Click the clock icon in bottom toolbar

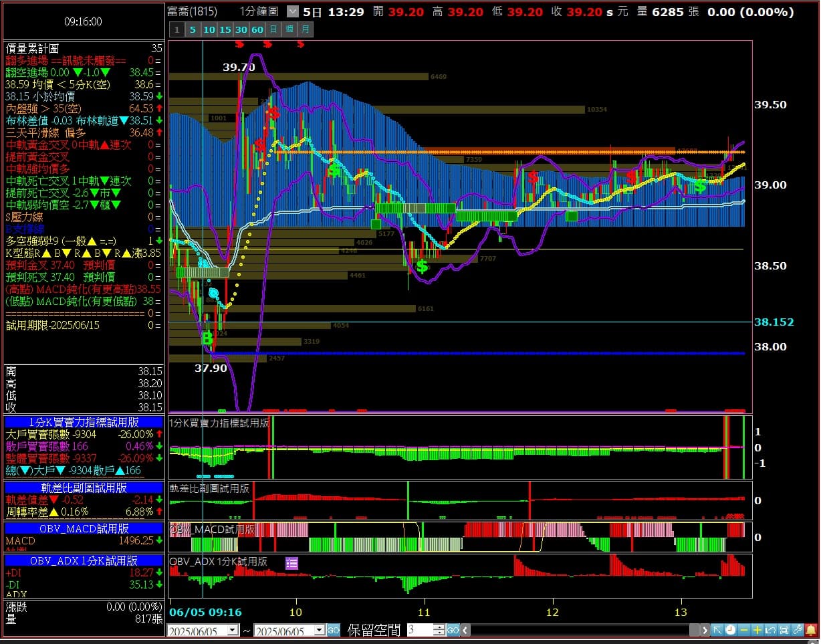730,630
